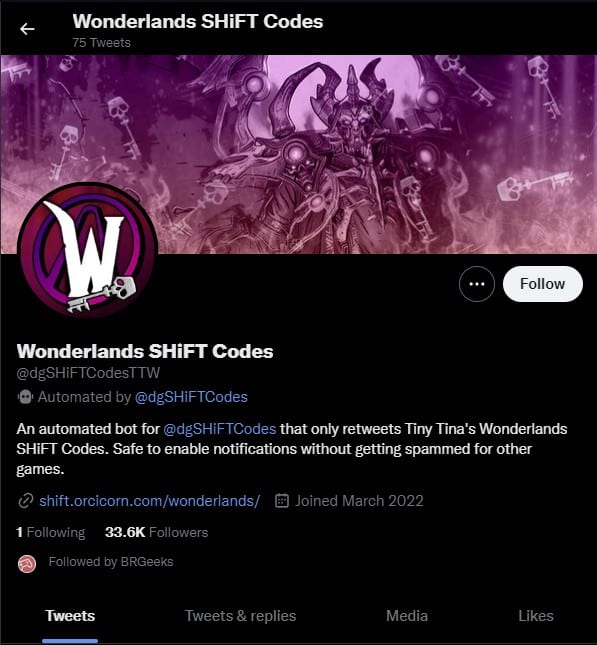Switch to the Likes tab
Viewport: 597px width, 645px height.
[536, 616]
